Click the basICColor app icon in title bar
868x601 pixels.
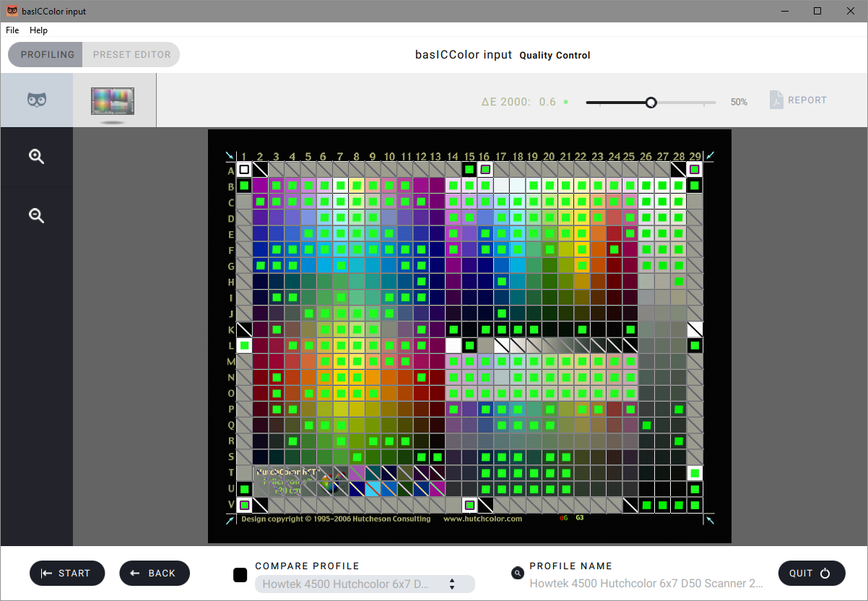tap(12, 11)
